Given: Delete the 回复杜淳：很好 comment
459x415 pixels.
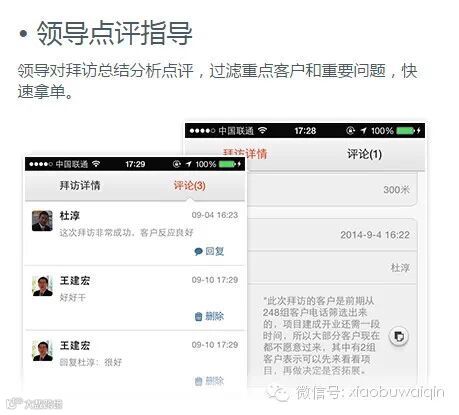Looking at the screenshot, I should pyautogui.click(x=209, y=381).
